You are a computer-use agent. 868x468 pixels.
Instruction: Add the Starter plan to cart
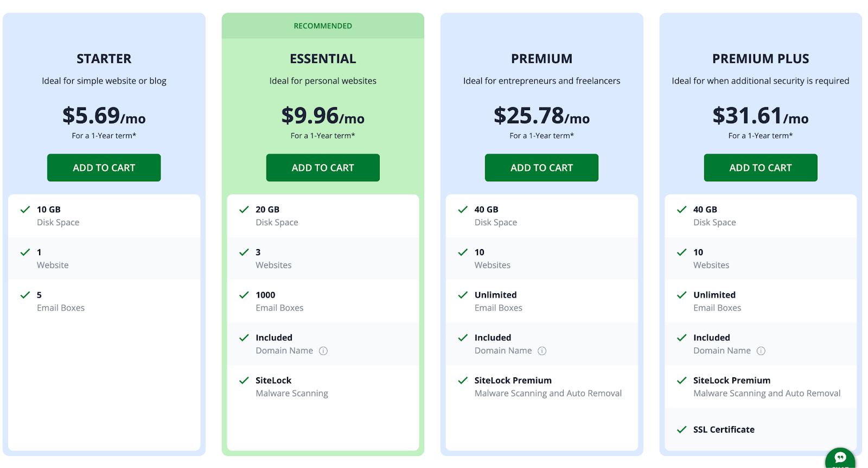click(x=104, y=168)
